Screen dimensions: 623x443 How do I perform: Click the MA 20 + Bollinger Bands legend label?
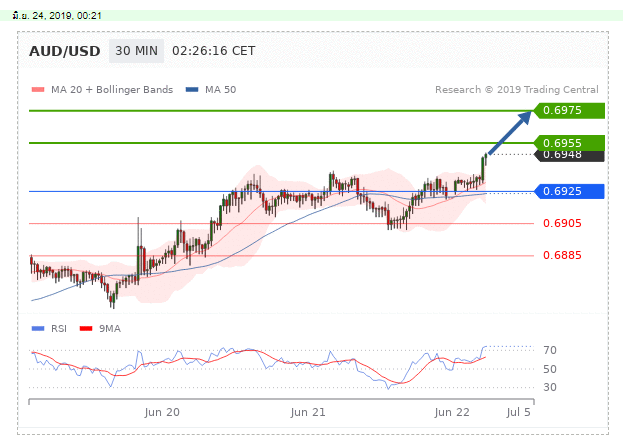point(112,90)
